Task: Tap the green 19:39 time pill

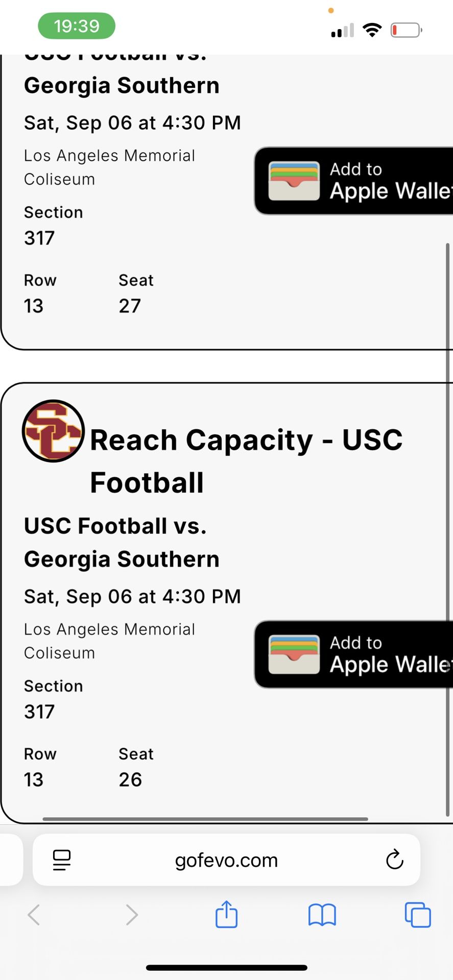Action: [77, 26]
